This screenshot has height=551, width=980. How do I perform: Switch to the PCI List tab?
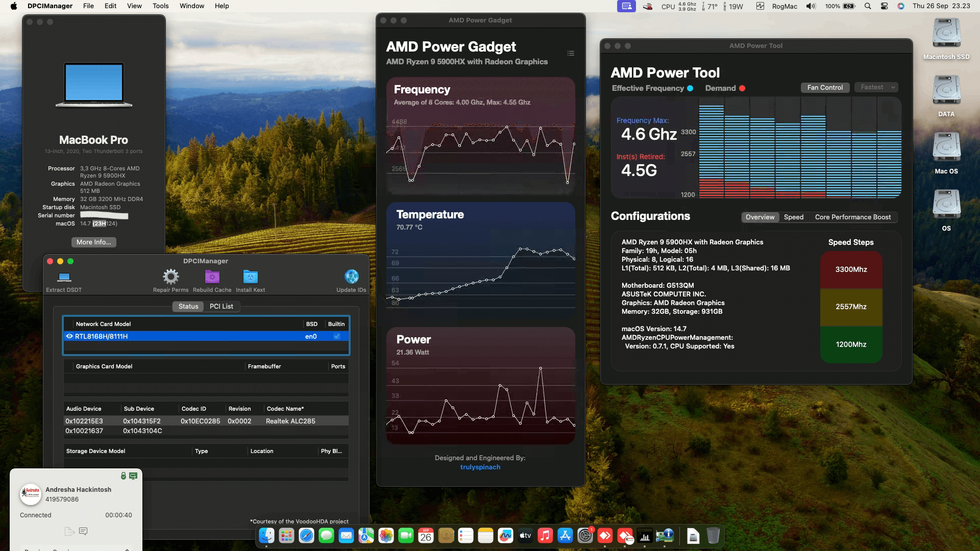tap(221, 306)
